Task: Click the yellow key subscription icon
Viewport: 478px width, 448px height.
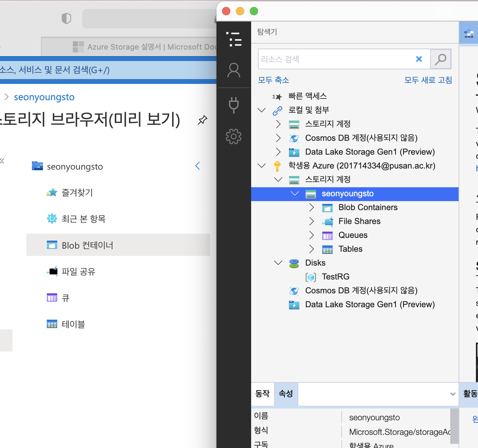Action: click(277, 166)
